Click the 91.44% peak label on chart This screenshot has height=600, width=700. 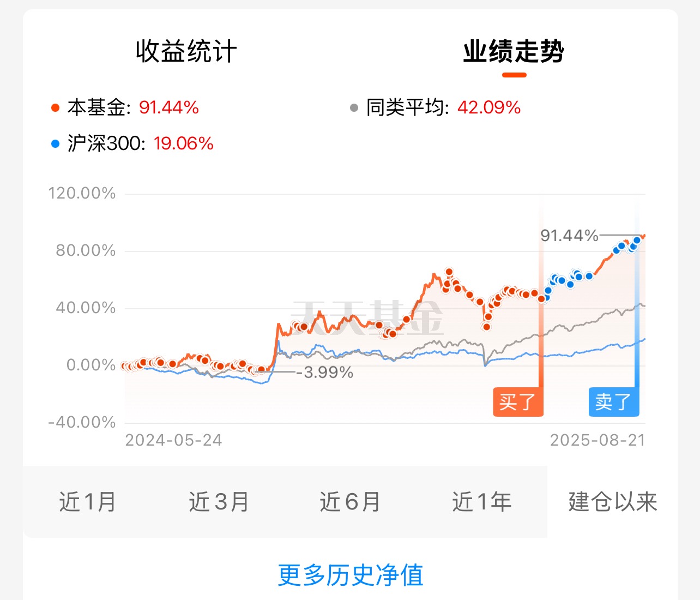569,236
